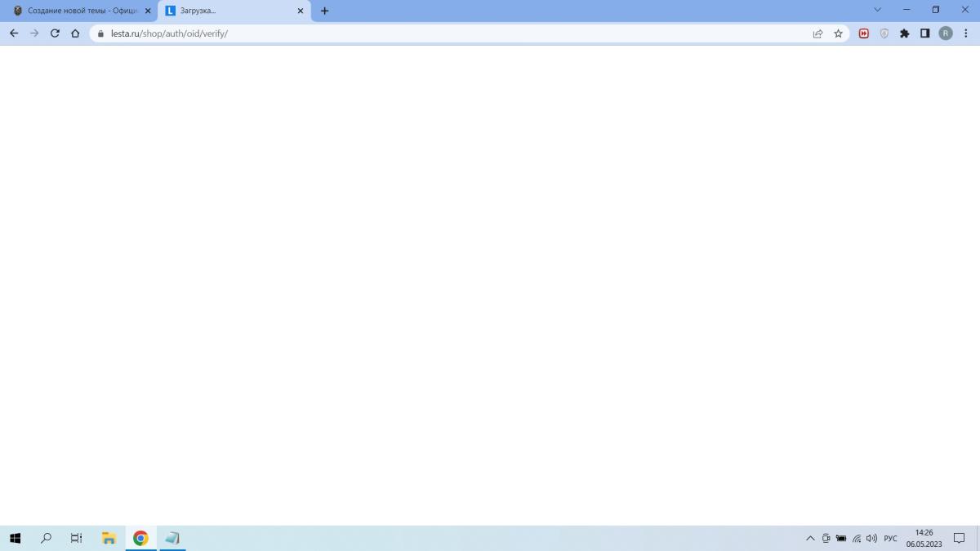Change the input language РУС
The image size is (980, 551).
890,539
